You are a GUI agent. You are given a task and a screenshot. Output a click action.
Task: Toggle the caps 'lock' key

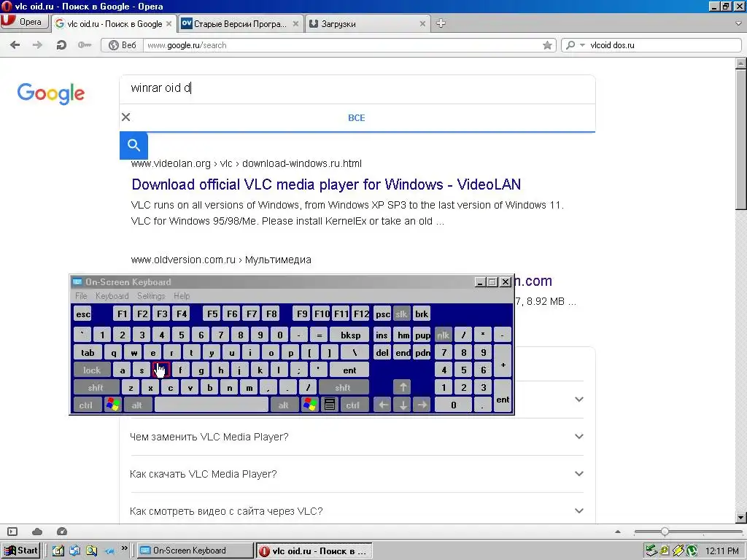(92, 370)
